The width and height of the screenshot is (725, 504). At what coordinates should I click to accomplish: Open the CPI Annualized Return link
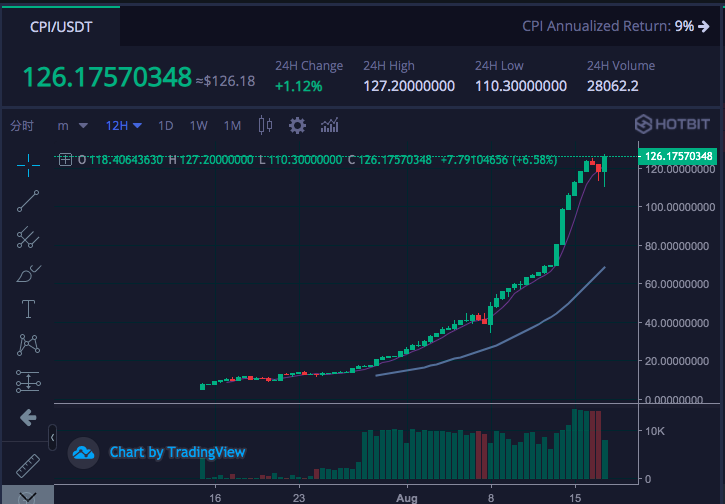click(x=615, y=26)
